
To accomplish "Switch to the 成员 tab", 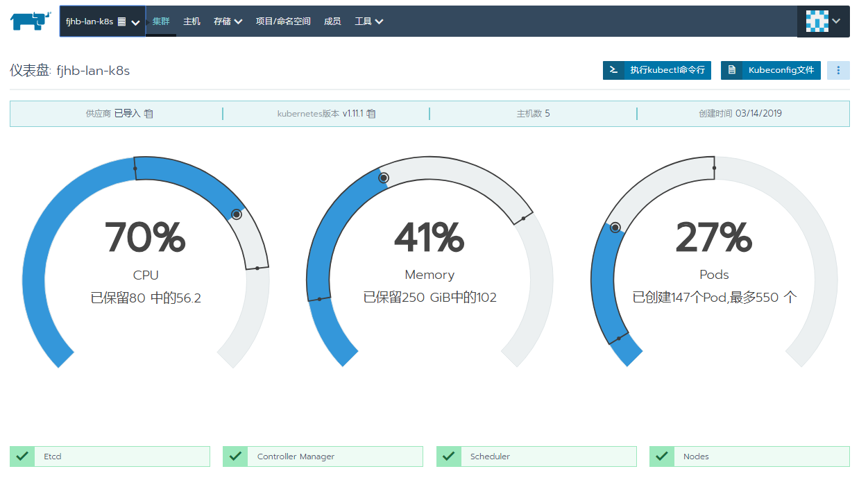I will 332,22.
